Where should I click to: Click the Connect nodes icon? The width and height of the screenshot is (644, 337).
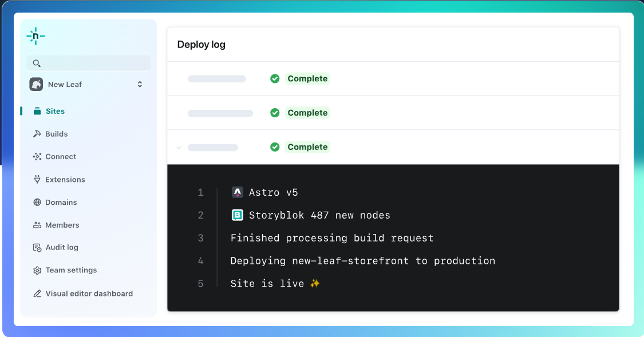(x=37, y=157)
